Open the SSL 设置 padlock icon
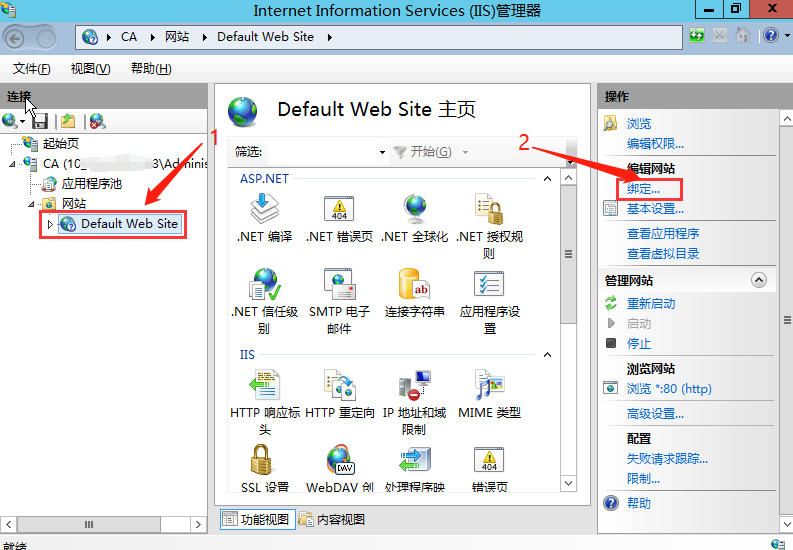This screenshot has width=793, height=550. coord(261,459)
